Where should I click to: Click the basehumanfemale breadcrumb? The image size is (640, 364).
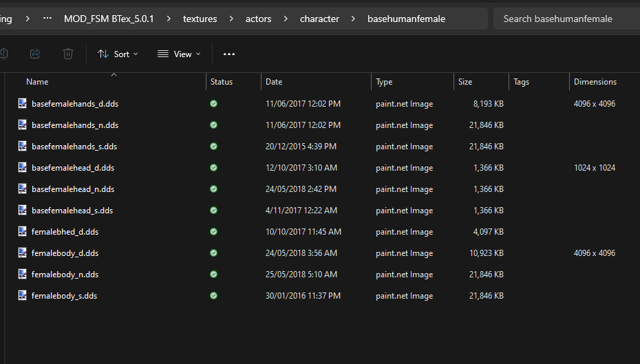pyautogui.click(x=406, y=19)
